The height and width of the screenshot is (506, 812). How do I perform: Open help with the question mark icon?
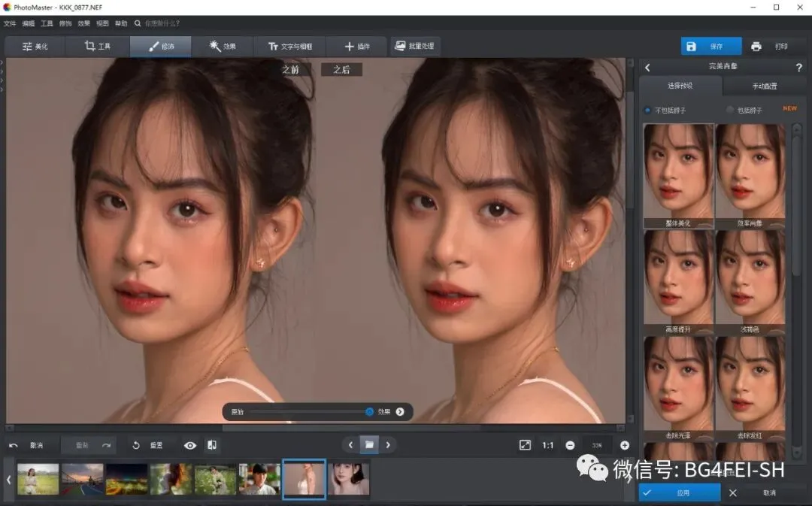coord(798,68)
